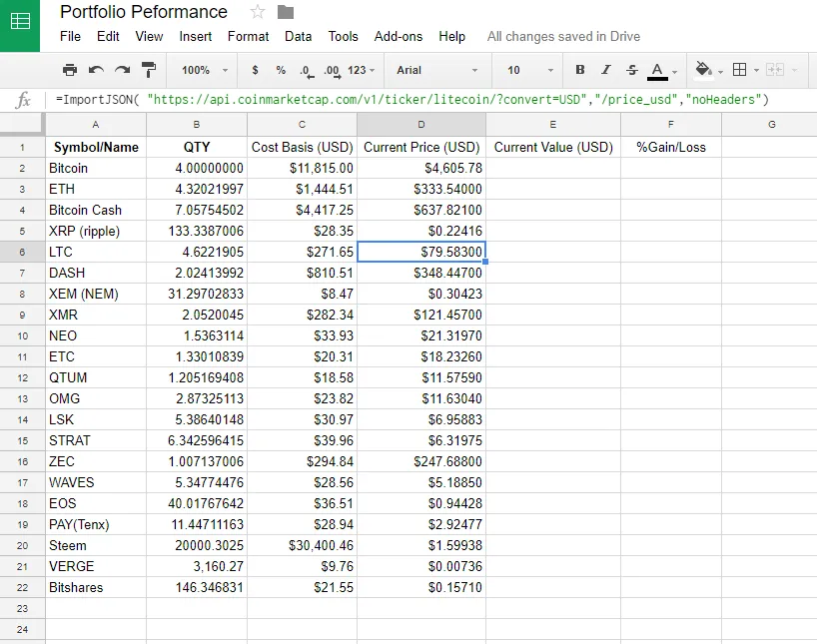The image size is (817, 644).
Task: Select the '$30,400.46' cost basis cell
Action: (x=302, y=545)
